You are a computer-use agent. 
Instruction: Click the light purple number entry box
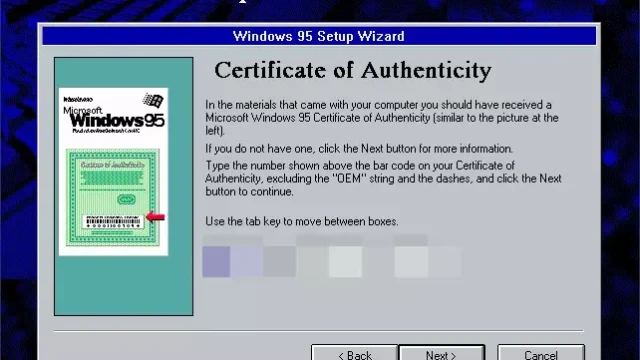(x=247, y=262)
